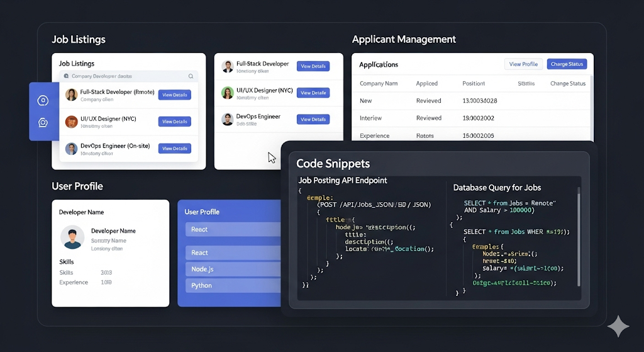Click the Database Query for Jobs heading
Screen dimensions: 644x352
point(497,188)
